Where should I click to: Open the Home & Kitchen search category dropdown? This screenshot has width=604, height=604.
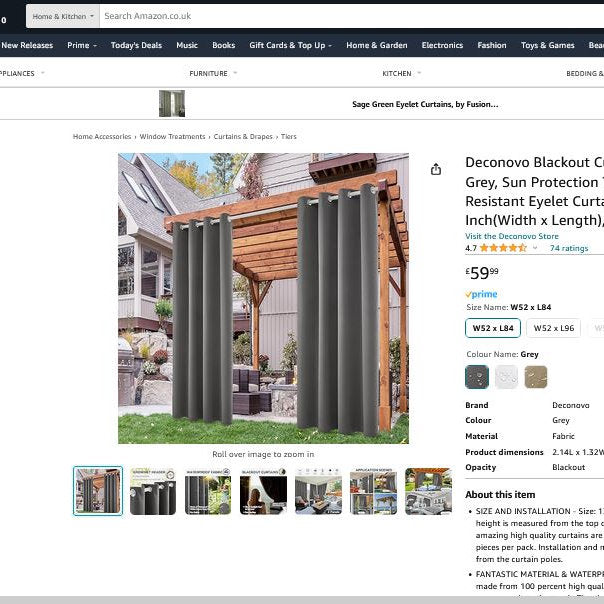[x=63, y=16]
